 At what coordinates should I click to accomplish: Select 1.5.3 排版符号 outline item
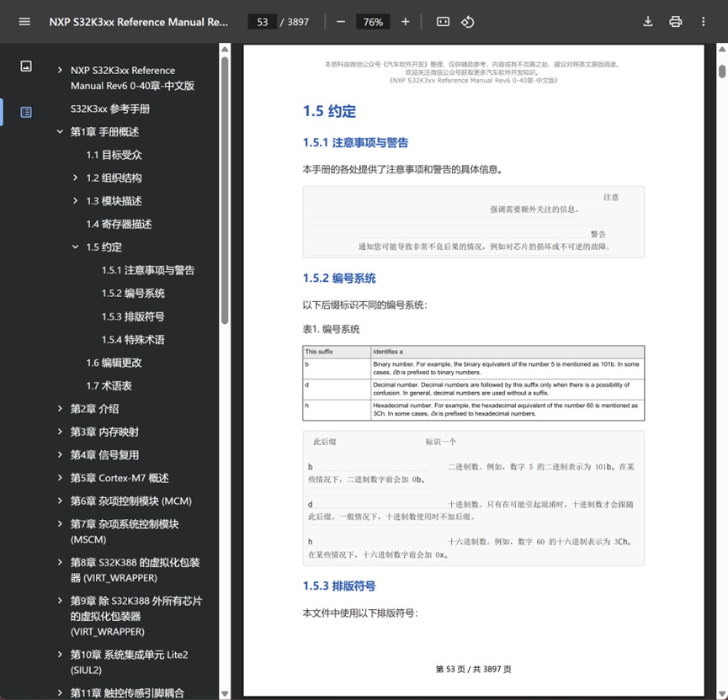(133, 316)
